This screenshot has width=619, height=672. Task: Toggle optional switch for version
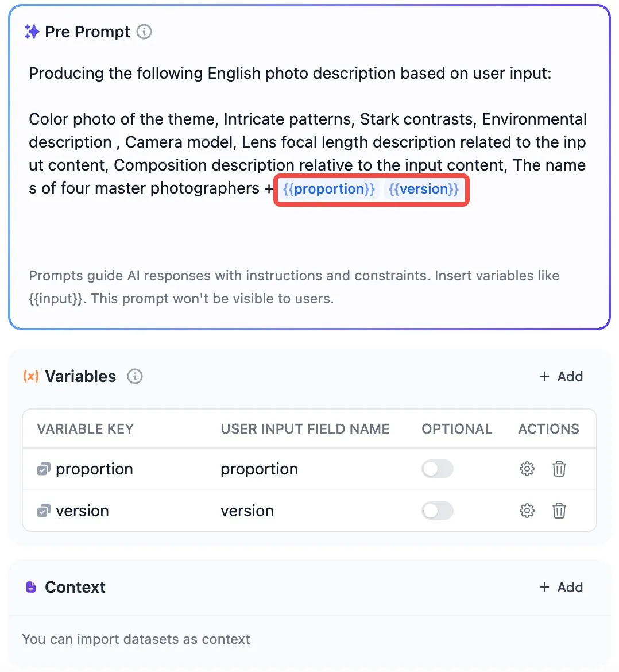pos(438,511)
